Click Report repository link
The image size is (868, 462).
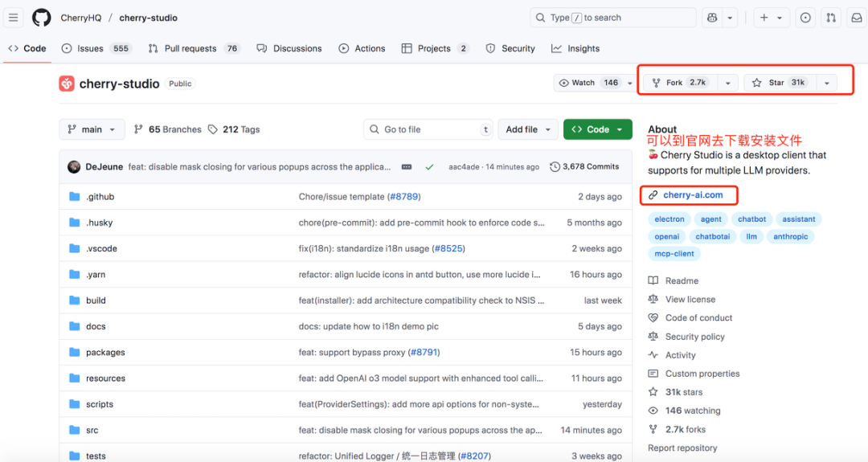(682, 448)
